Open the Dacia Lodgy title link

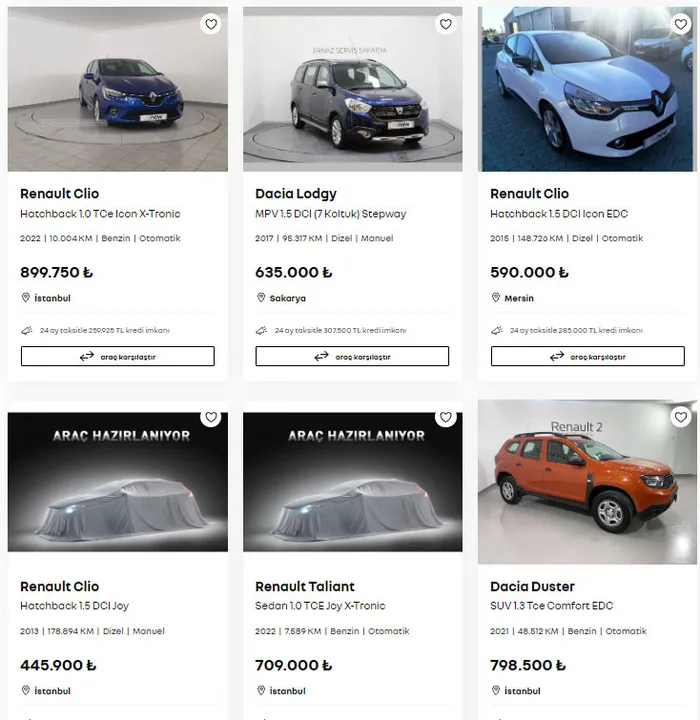click(x=296, y=194)
